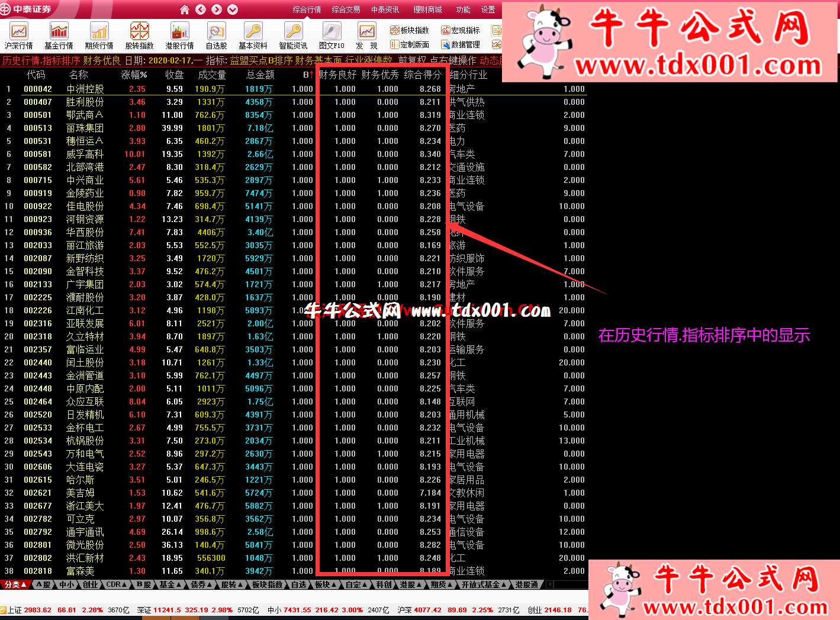This screenshot has width=840, height=620.
Task: Sort by 名称 column header
Action: [x=78, y=75]
